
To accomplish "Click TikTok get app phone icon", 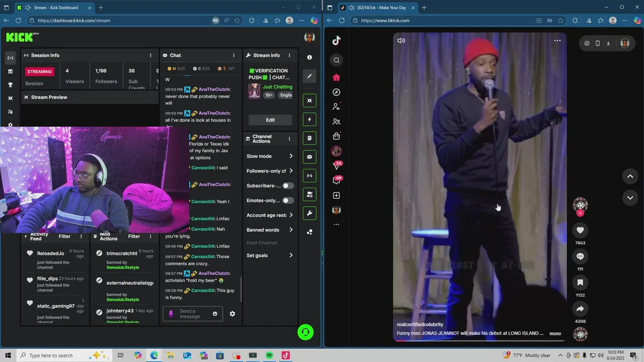I will click(598, 43).
